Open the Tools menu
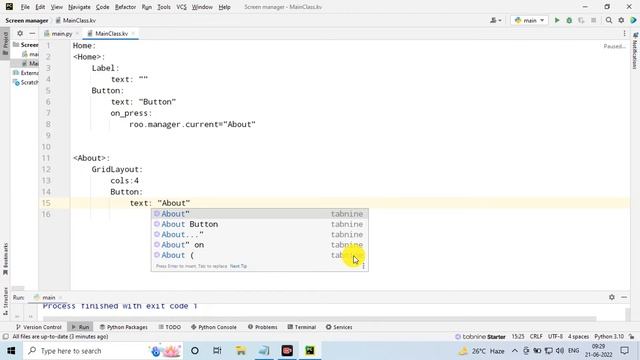Viewport: 640px width, 360px height. (164, 7)
